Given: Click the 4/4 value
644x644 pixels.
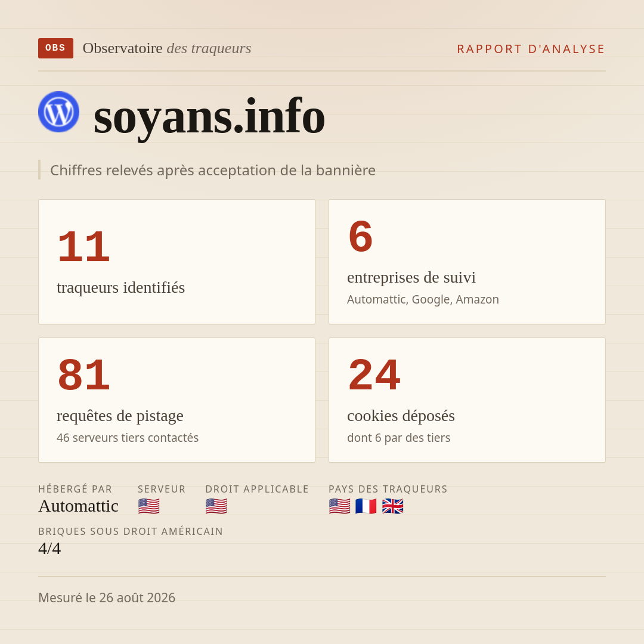Looking at the screenshot, I should coord(49,549).
